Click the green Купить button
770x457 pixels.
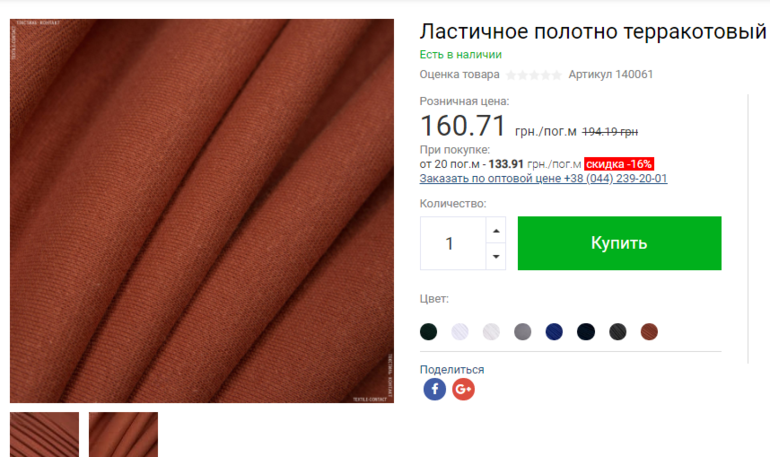point(619,243)
